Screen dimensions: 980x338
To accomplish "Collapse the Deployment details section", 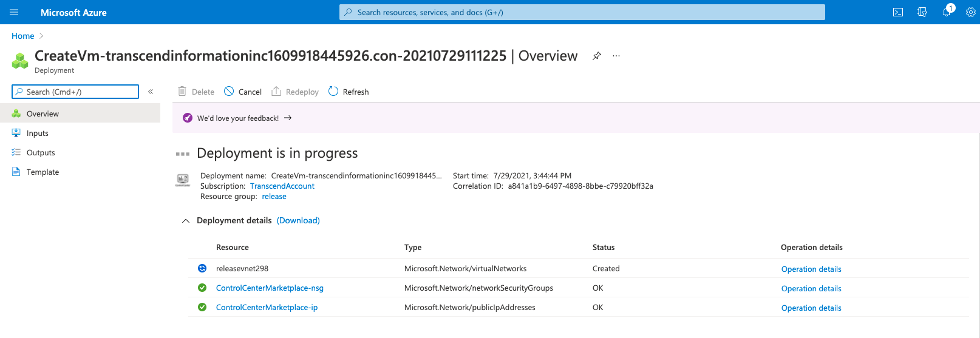I will tap(186, 221).
